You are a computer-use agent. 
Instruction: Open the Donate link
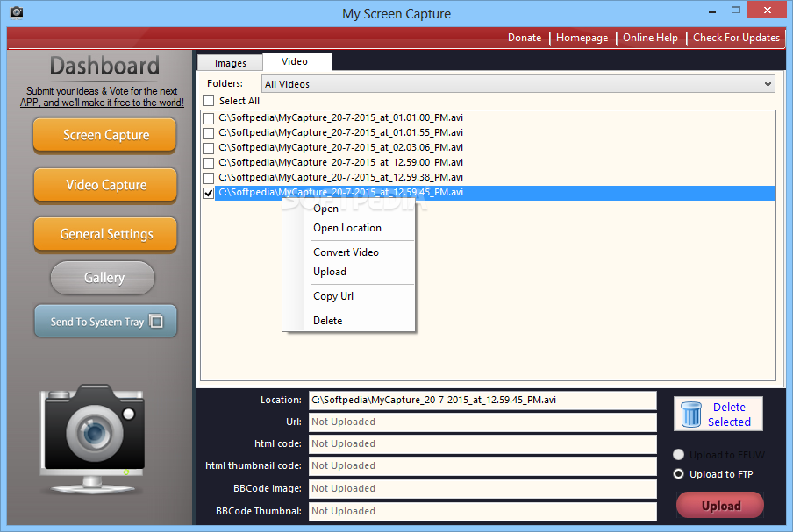pos(525,38)
